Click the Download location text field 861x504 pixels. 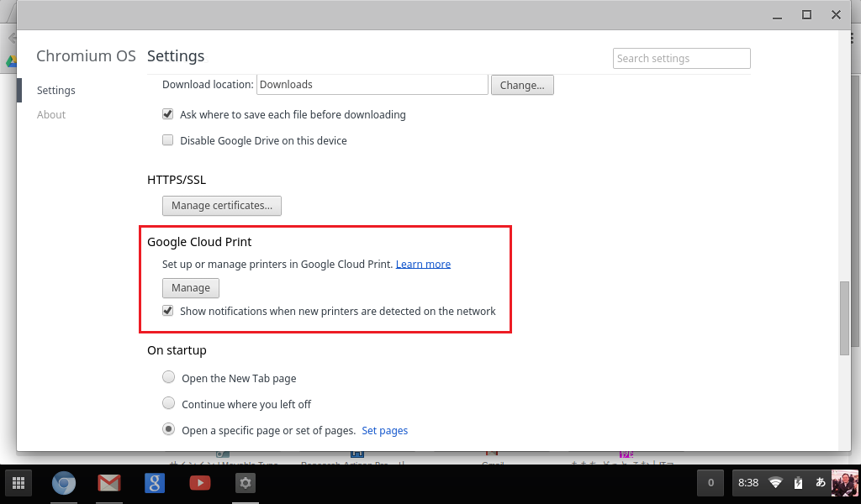click(372, 85)
